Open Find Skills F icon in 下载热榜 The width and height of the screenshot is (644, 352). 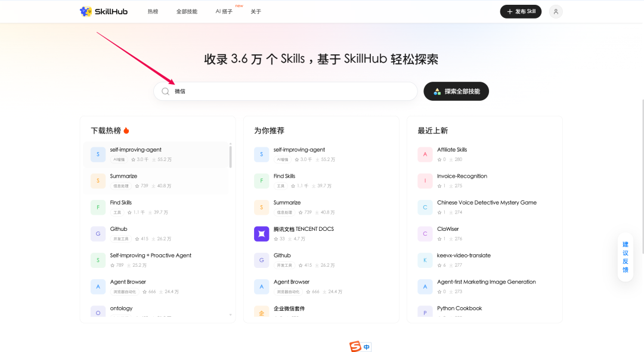click(98, 208)
